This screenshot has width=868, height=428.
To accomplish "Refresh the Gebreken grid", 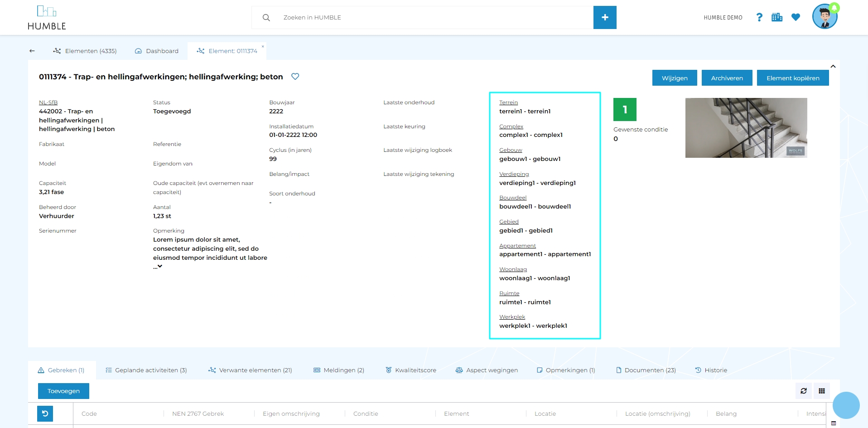I will [804, 391].
